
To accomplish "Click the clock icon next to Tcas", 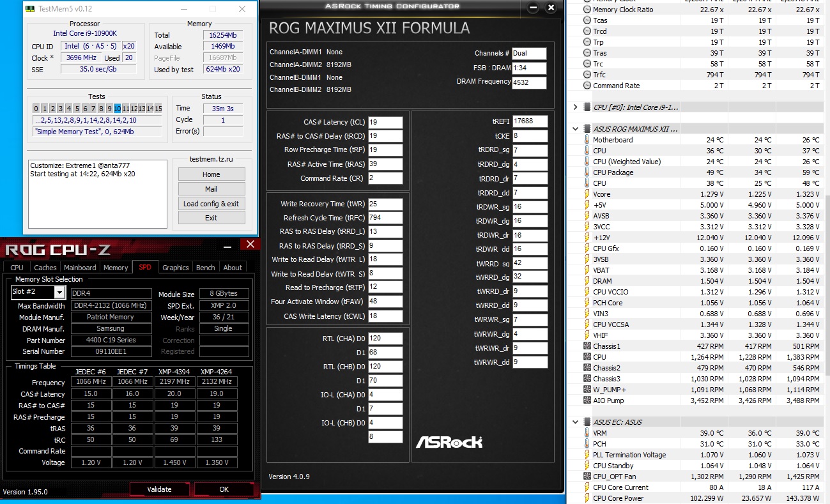I will point(587,20).
